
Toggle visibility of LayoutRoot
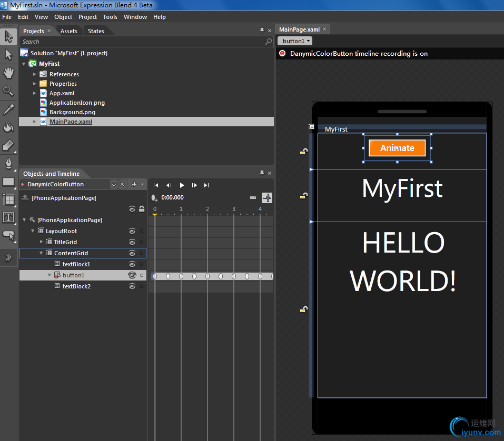click(x=132, y=231)
